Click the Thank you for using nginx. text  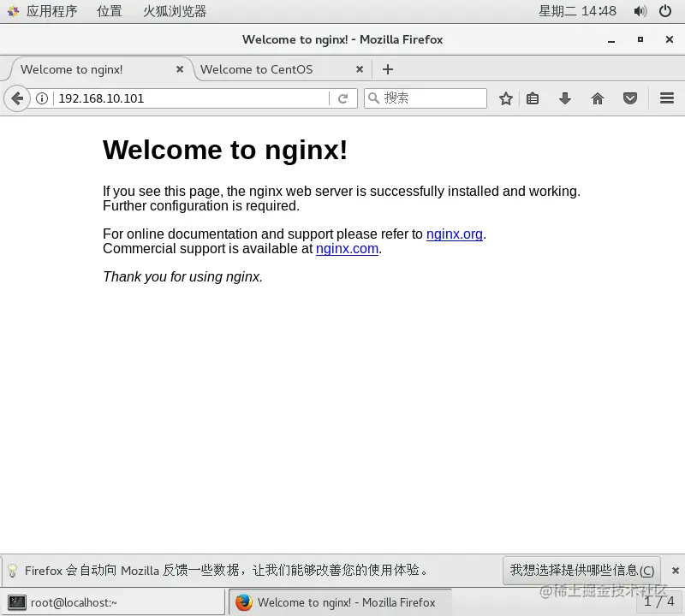click(182, 277)
